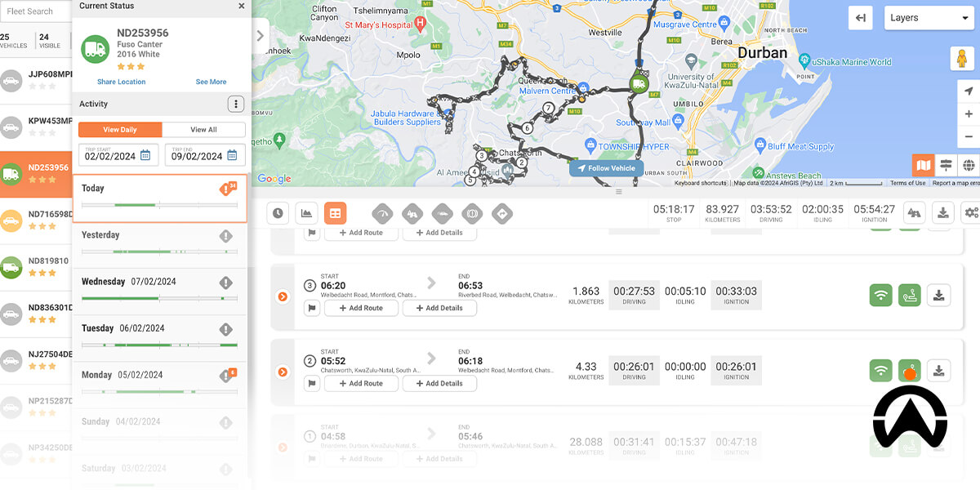The height and width of the screenshot is (490, 980).
Task: Expand trip 3 details with the orange arrow
Action: pyautogui.click(x=282, y=296)
